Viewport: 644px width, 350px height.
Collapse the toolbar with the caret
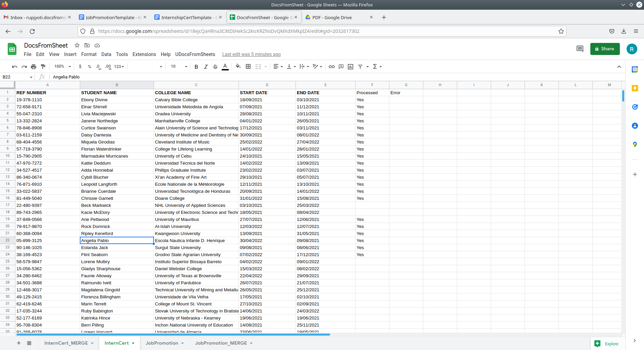[x=619, y=67]
